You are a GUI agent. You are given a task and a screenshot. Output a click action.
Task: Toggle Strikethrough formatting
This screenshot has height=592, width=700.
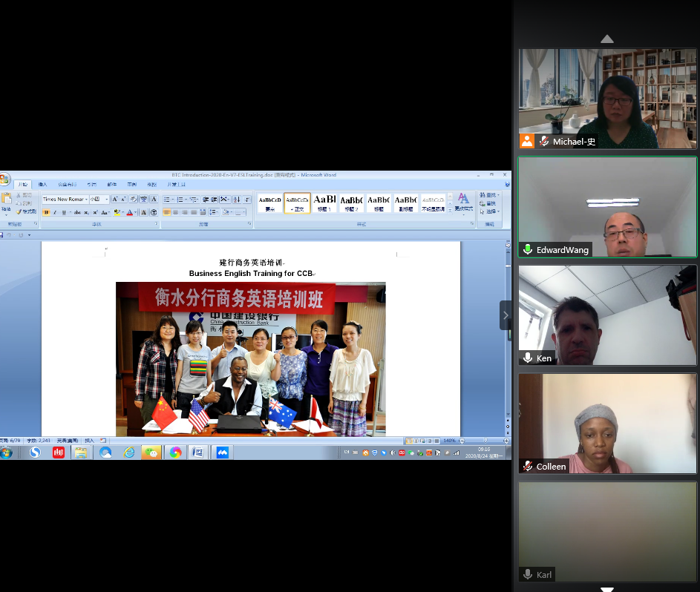[77, 212]
